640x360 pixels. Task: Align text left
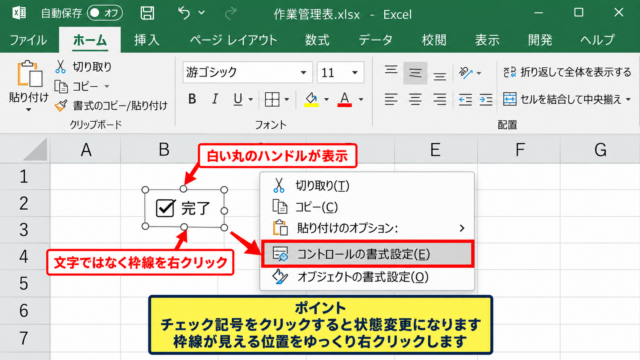click(x=391, y=99)
